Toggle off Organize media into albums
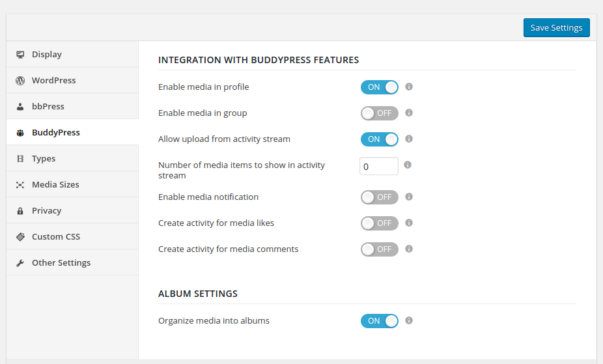The width and height of the screenshot is (603, 364). (380, 321)
